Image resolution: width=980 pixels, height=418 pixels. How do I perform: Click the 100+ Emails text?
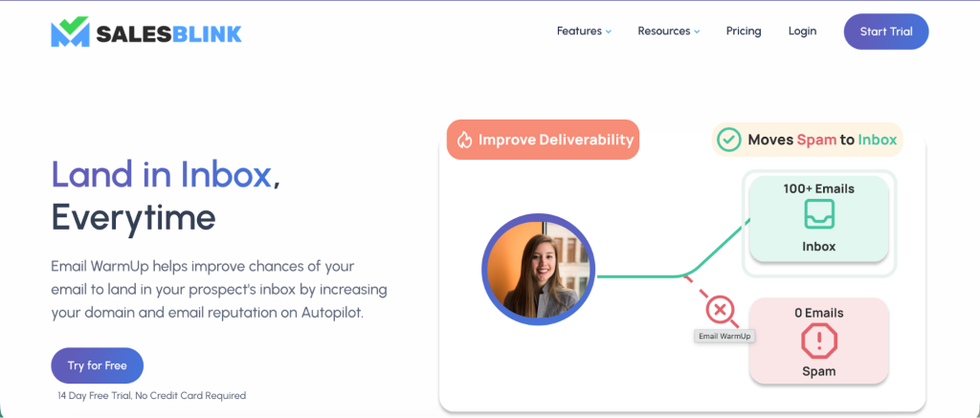point(819,188)
